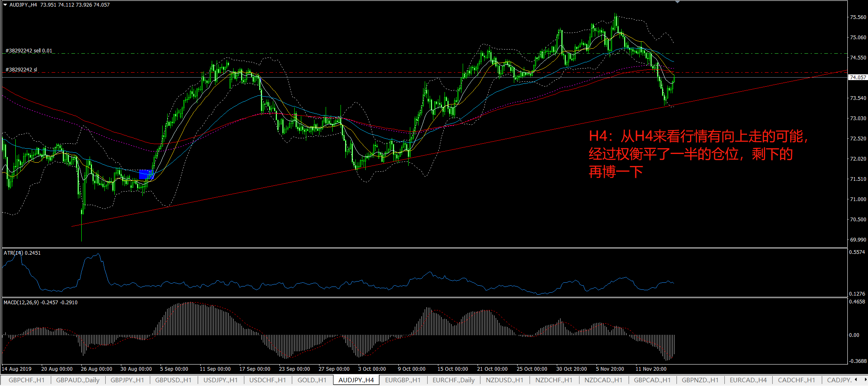Go to the USDCHF.,H1 chart tab

pos(267,380)
